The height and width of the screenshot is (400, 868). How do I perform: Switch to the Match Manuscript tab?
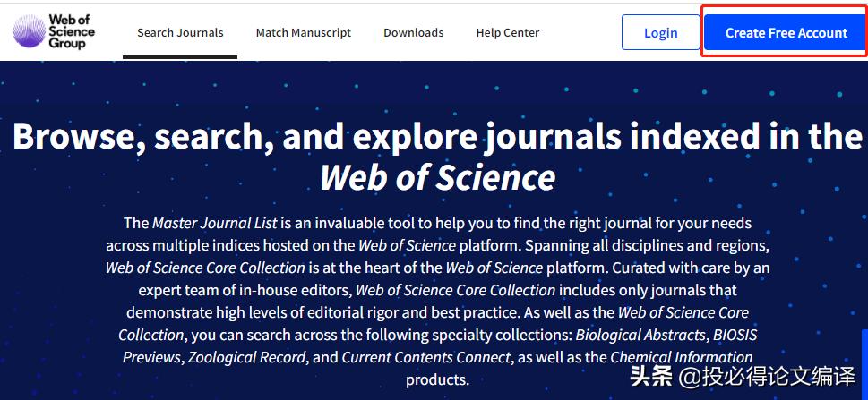point(304,33)
